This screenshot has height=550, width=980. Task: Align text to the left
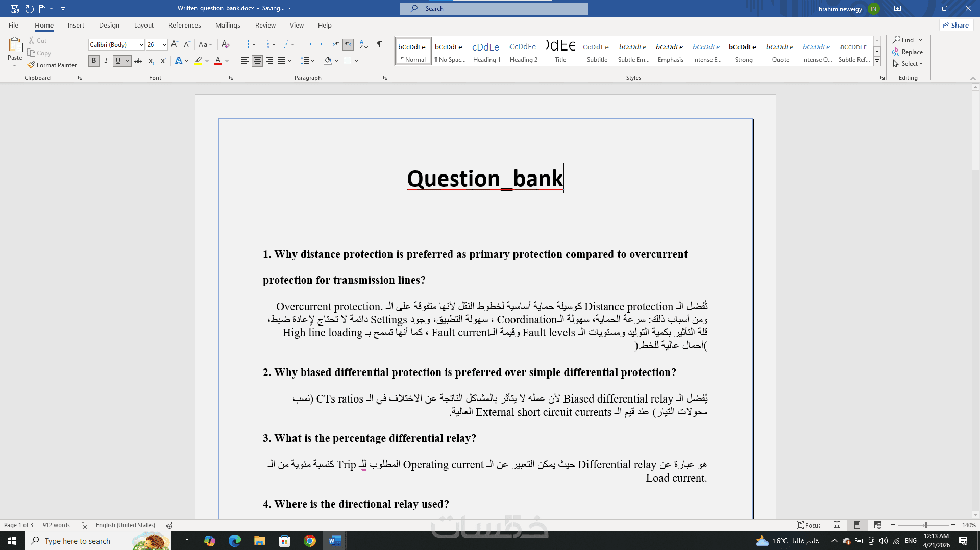coord(244,61)
